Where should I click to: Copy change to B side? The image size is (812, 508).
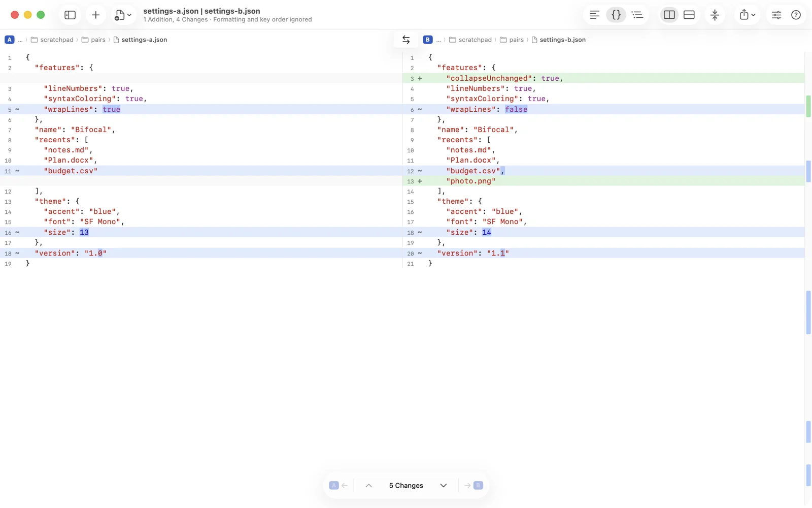coord(473,486)
